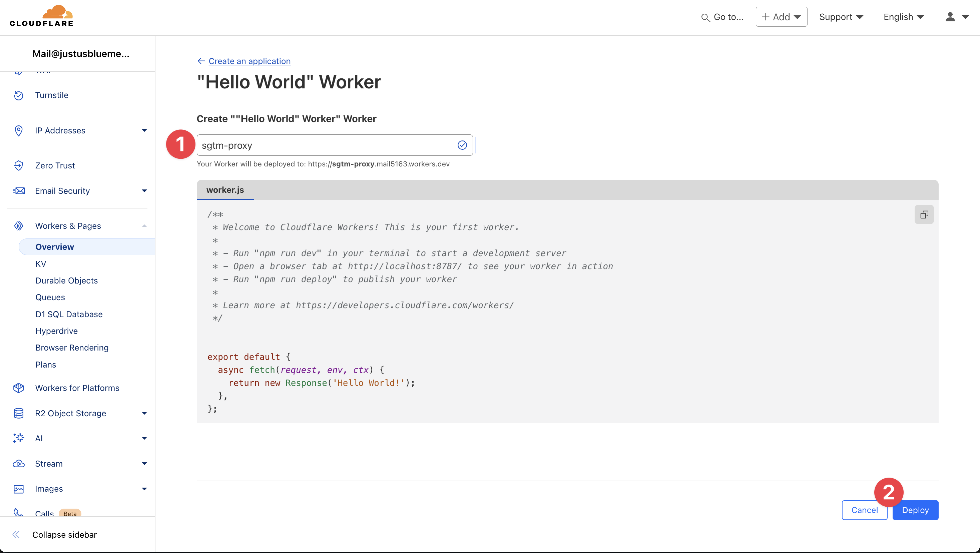Expand the R2 Object Storage menu

click(x=144, y=413)
